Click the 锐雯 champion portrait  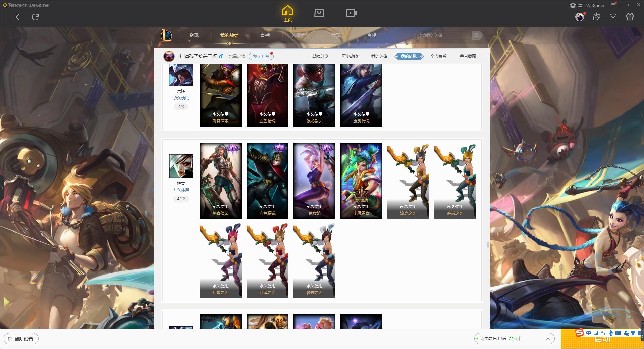pyautogui.click(x=181, y=166)
